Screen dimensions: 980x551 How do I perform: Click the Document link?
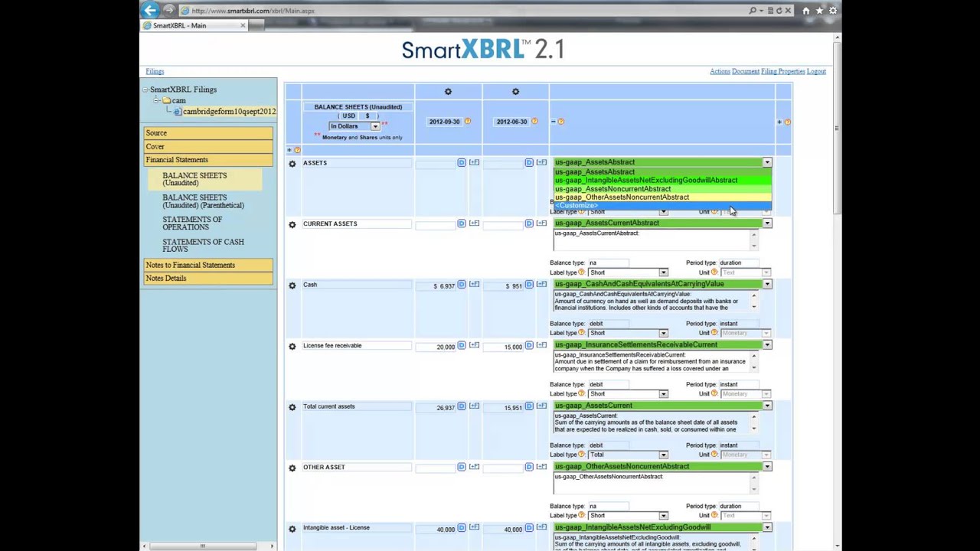pos(745,71)
